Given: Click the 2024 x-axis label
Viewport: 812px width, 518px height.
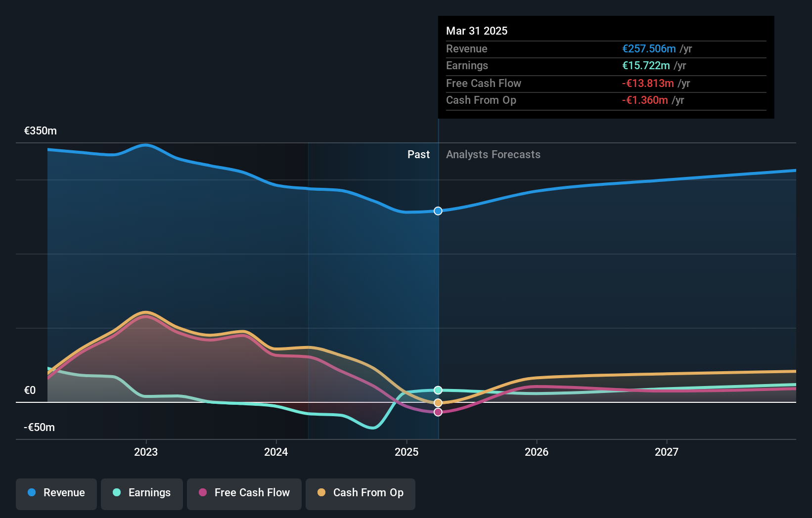Looking at the screenshot, I should pos(276,452).
